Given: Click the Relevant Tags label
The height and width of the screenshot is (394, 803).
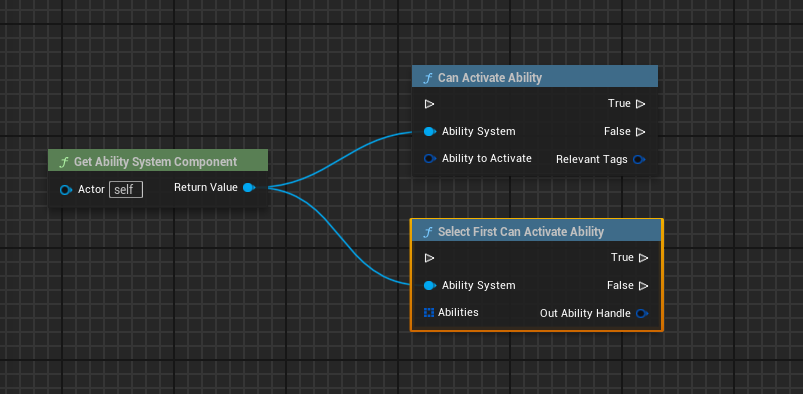Looking at the screenshot, I should 591,159.
